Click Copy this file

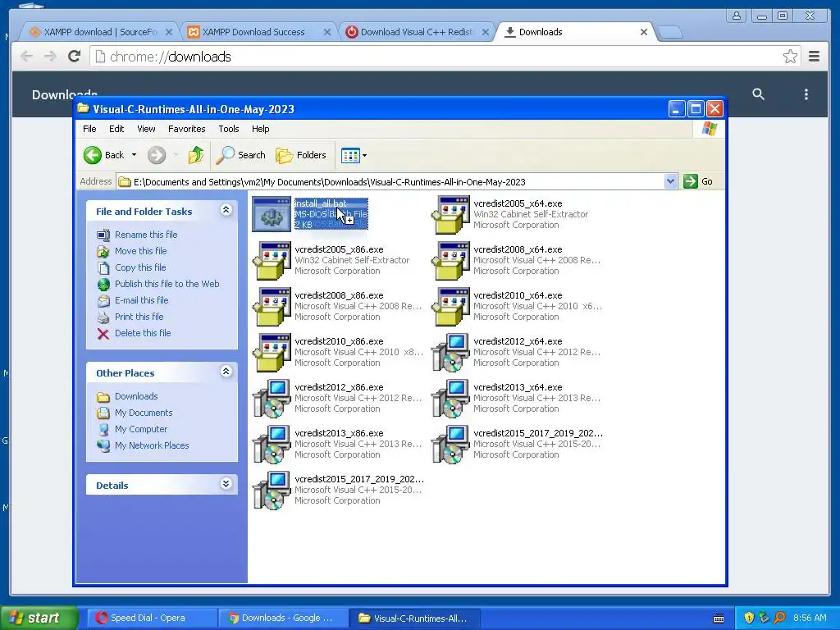[x=140, y=267]
